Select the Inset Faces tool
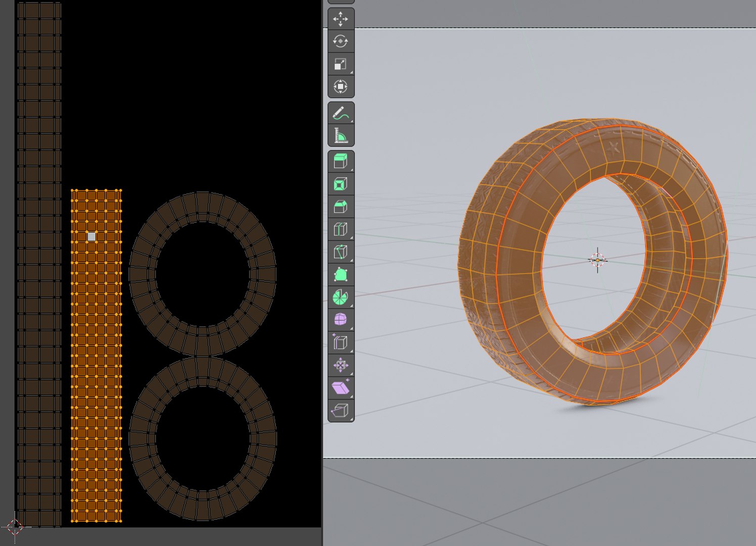The height and width of the screenshot is (546, 756). (x=341, y=185)
